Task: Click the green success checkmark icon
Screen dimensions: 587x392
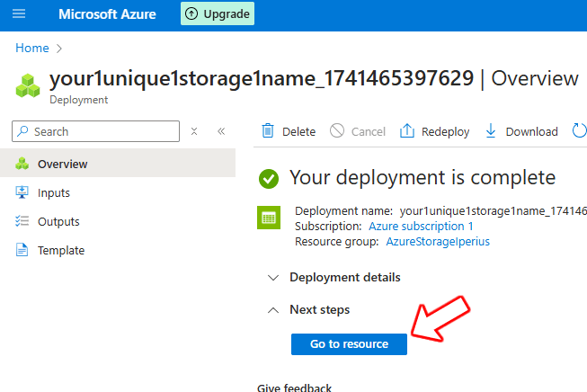Action: 269,179
